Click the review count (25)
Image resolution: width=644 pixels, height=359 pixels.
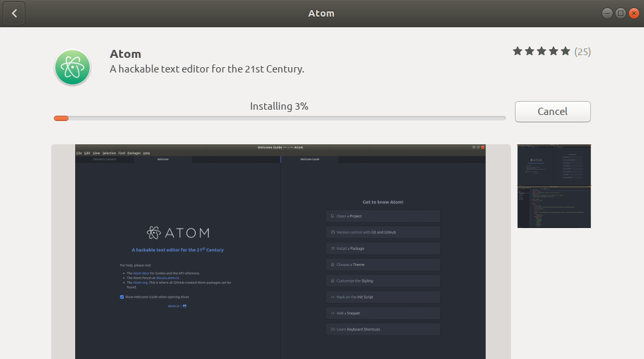tap(583, 51)
